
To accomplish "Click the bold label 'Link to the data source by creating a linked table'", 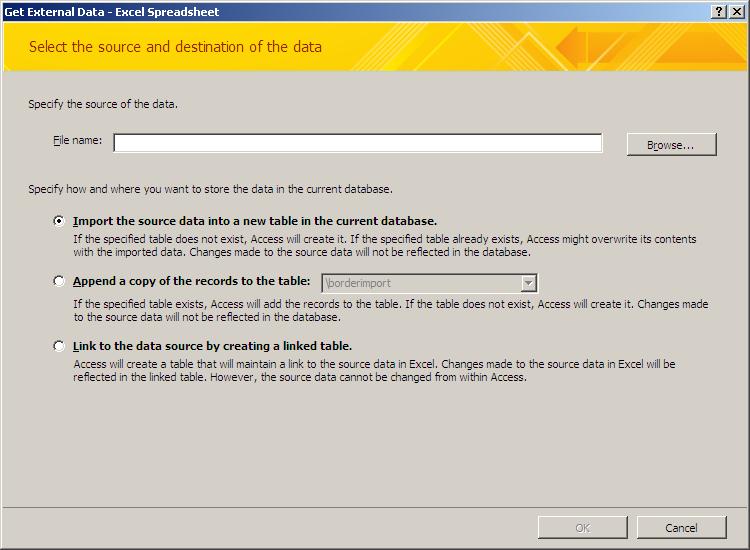I will (212, 346).
